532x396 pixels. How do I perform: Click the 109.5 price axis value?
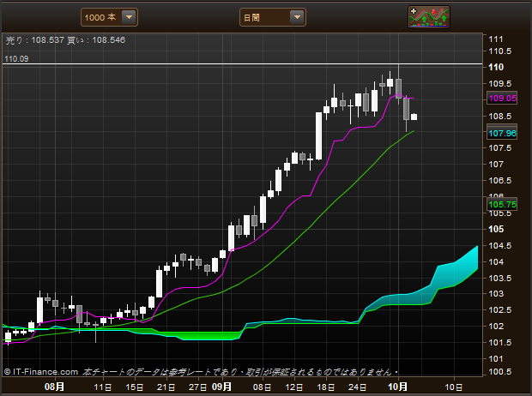pyautogui.click(x=499, y=83)
